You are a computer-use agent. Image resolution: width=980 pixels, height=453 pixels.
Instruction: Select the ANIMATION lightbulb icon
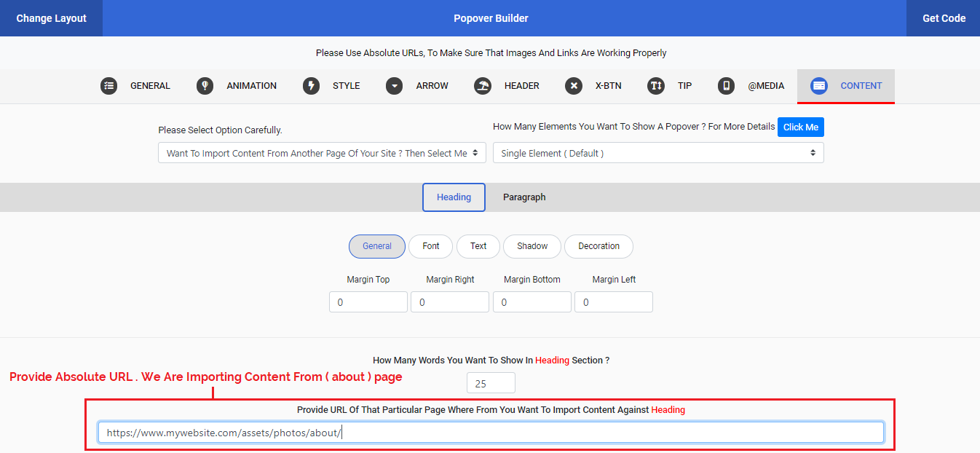tap(205, 85)
